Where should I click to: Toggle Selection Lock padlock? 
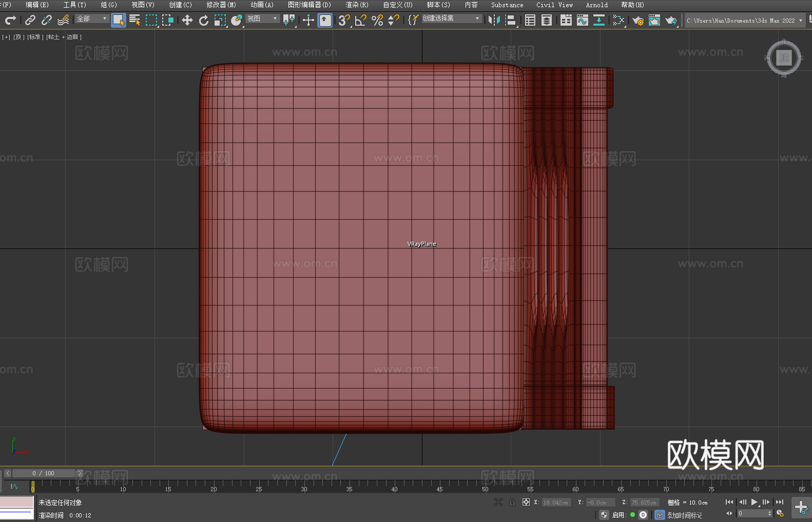coord(512,502)
